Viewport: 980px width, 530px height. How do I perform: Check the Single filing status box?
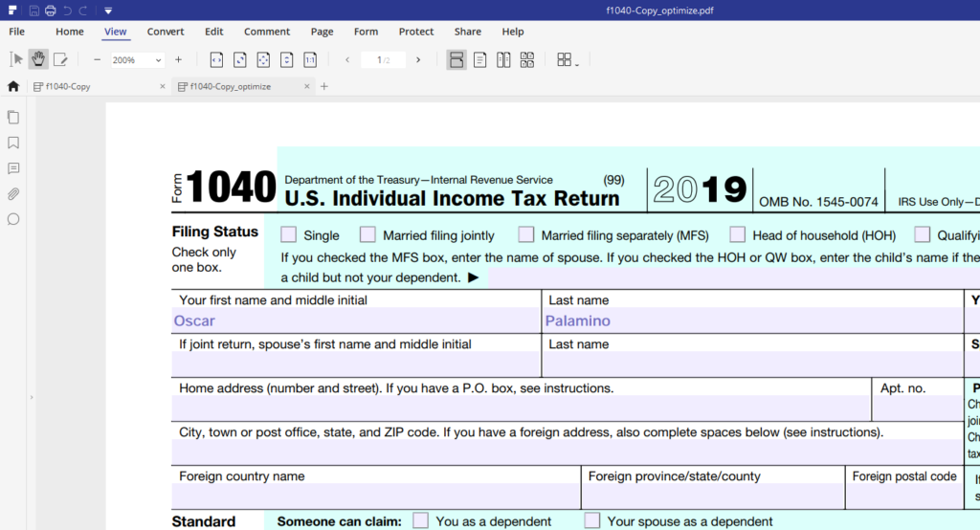tap(288, 234)
